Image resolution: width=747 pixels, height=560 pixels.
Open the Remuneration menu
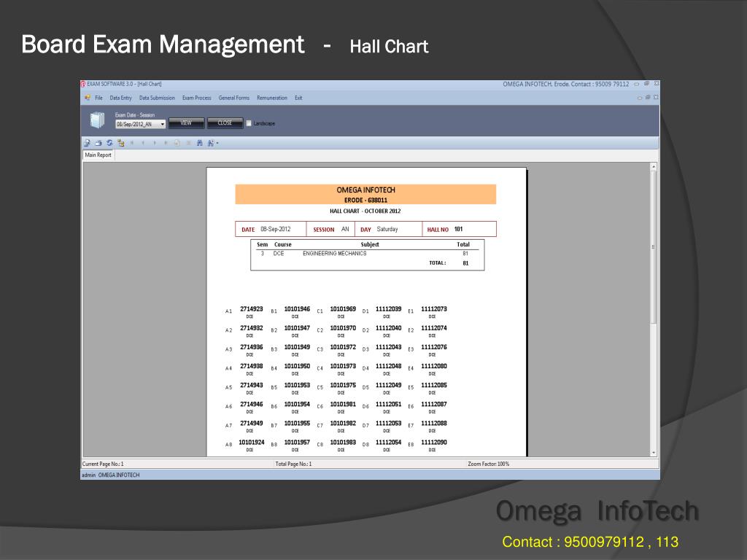272,98
